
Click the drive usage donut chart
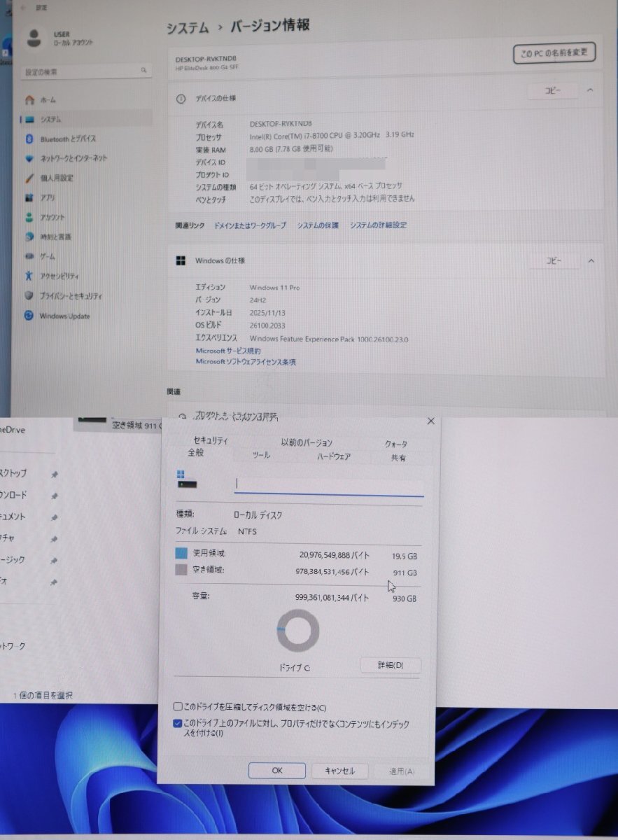tap(298, 631)
